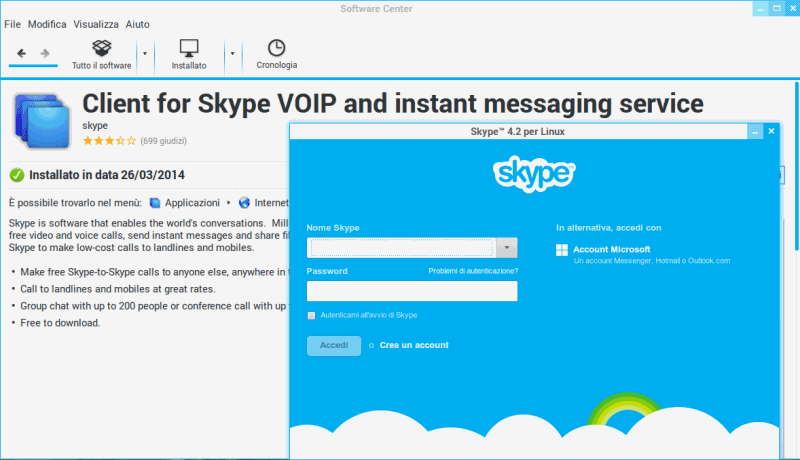This screenshot has height=460, width=800.
Task: Click the (699 giudizi) reviews count
Action: pyautogui.click(x=163, y=141)
